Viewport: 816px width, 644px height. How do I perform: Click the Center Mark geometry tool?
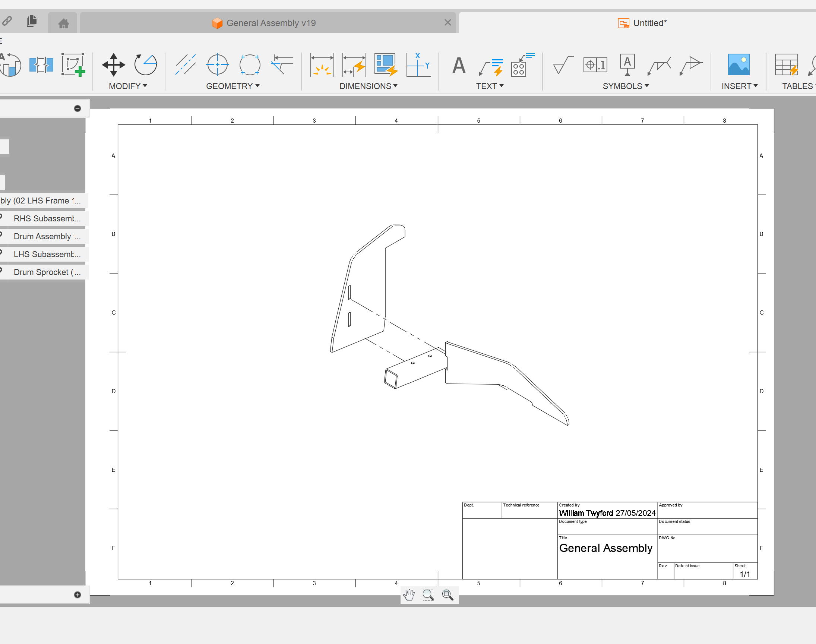coord(218,65)
